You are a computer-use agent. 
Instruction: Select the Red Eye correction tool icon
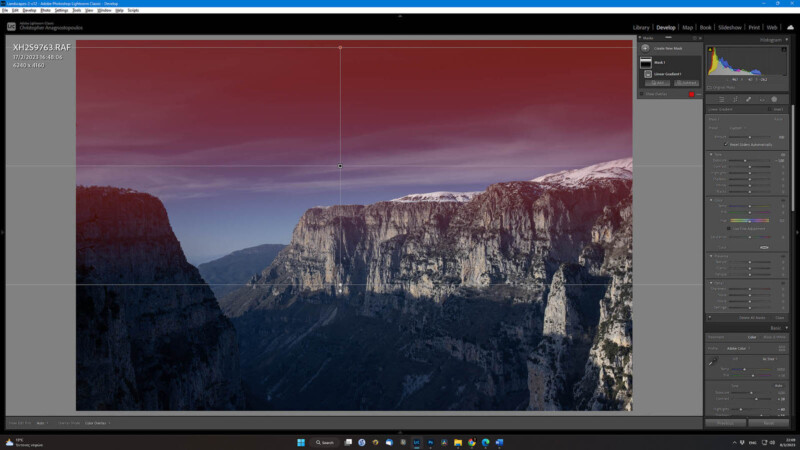coord(761,99)
